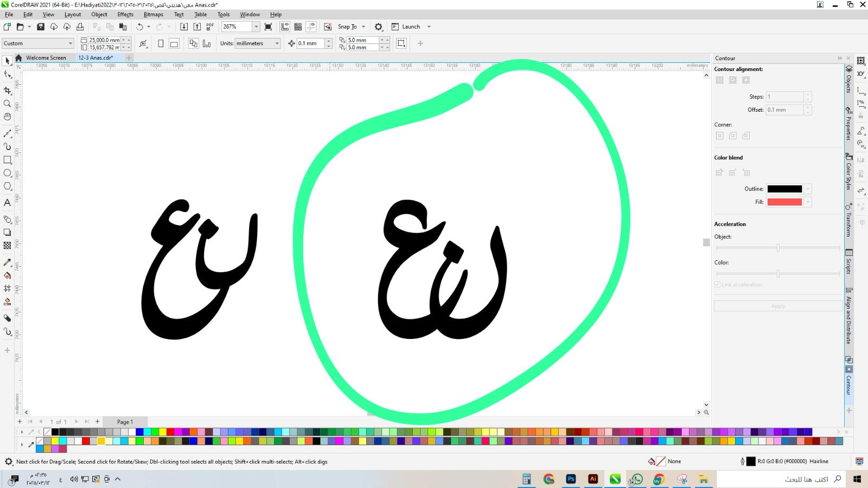Select the Zoom tool in the toolbox
Screen dimensions: 868x488
pyautogui.click(x=7, y=104)
